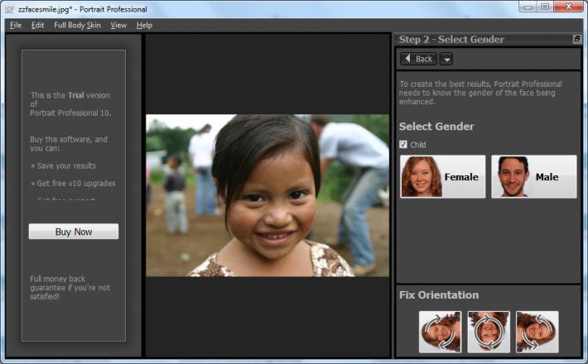
Task: Go Back to previous step
Action: coord(418,60)
